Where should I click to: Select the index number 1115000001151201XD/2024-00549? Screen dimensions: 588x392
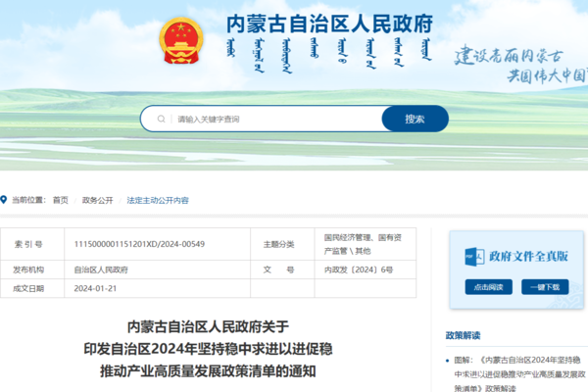[x=140, y=243]
